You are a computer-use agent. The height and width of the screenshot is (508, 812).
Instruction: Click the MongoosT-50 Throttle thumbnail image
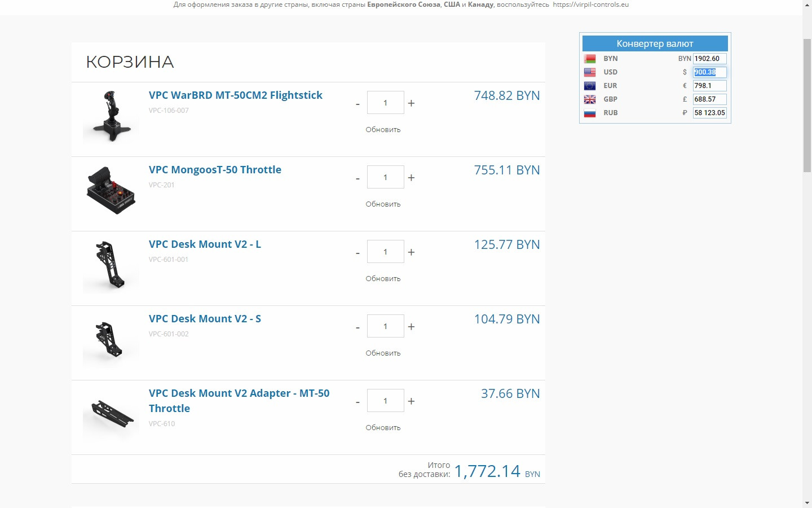(111, 191)
